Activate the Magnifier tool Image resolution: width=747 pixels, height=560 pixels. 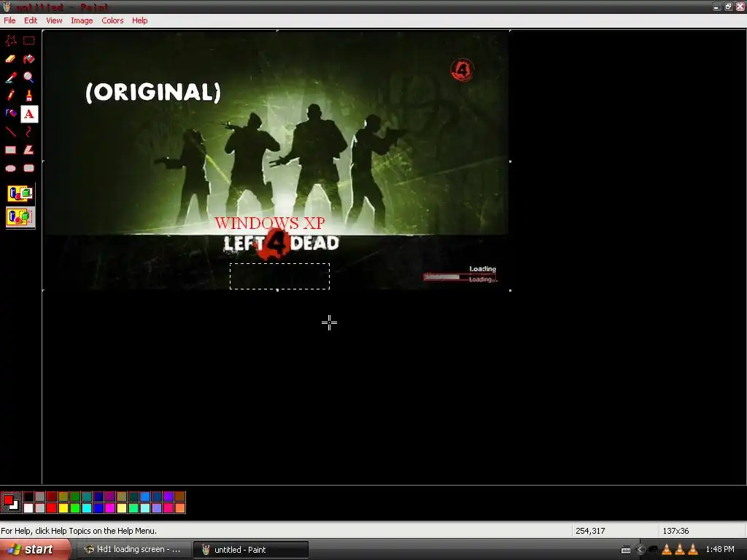tap(29, 77)
